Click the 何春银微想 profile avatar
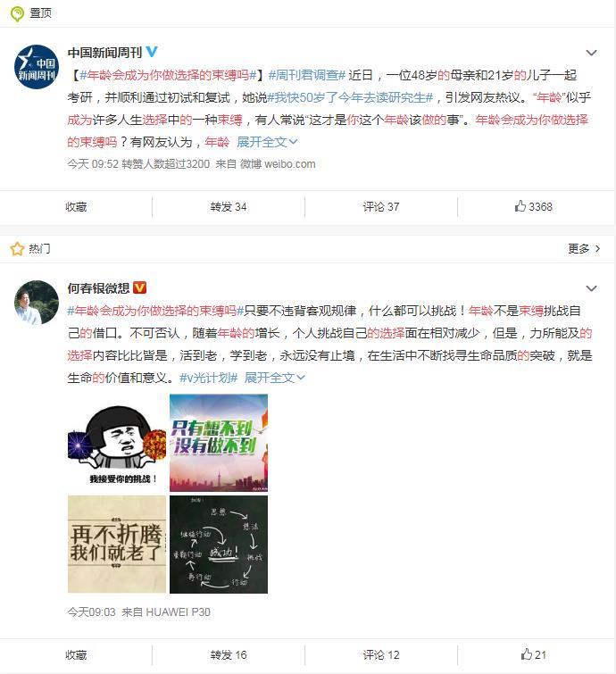The height and width of the screenshot is (674, 616). (x=37, y=302)
